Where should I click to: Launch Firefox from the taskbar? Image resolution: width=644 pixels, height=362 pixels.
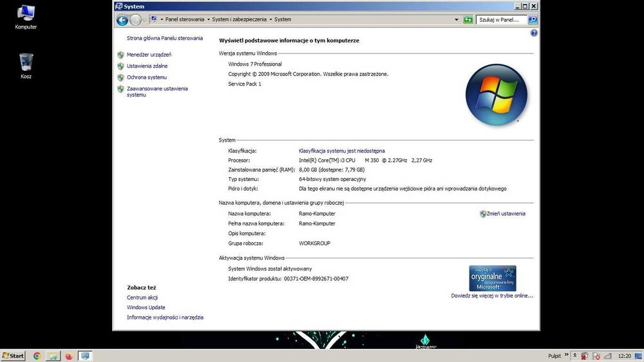tap(69, 356)
